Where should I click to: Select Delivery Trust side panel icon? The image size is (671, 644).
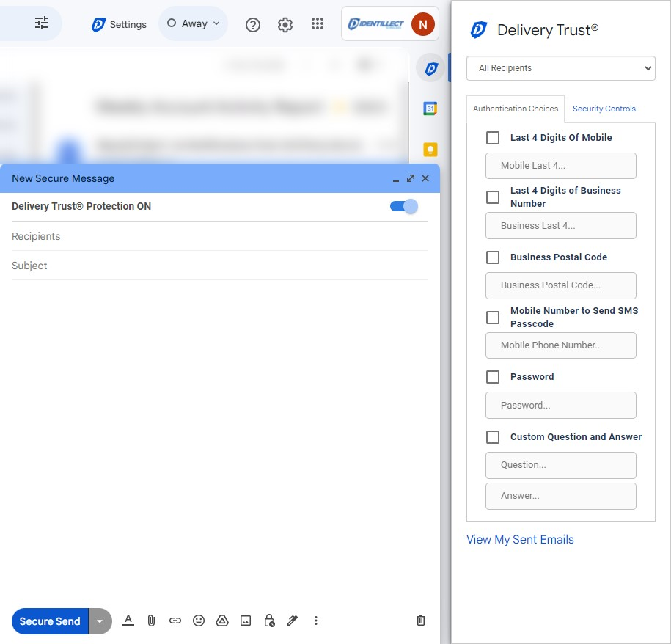point(431,68)
